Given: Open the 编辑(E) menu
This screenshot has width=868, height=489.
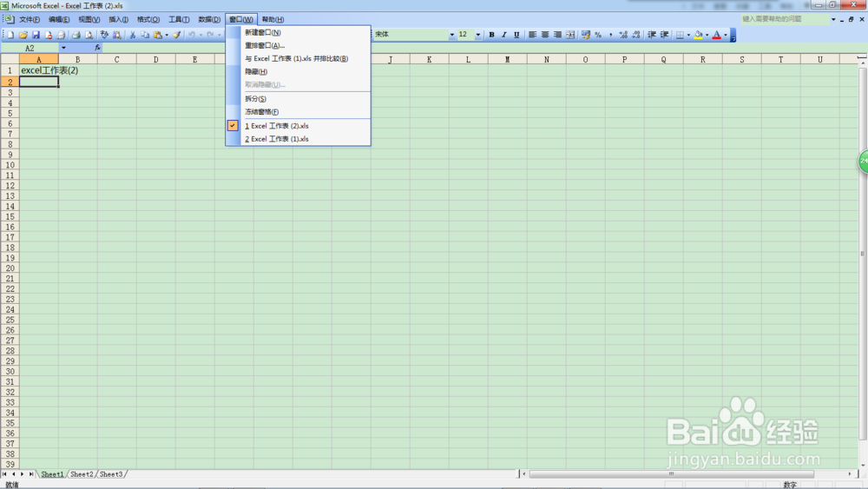Looking at the screenshot, I should click(x=59, y=19).
